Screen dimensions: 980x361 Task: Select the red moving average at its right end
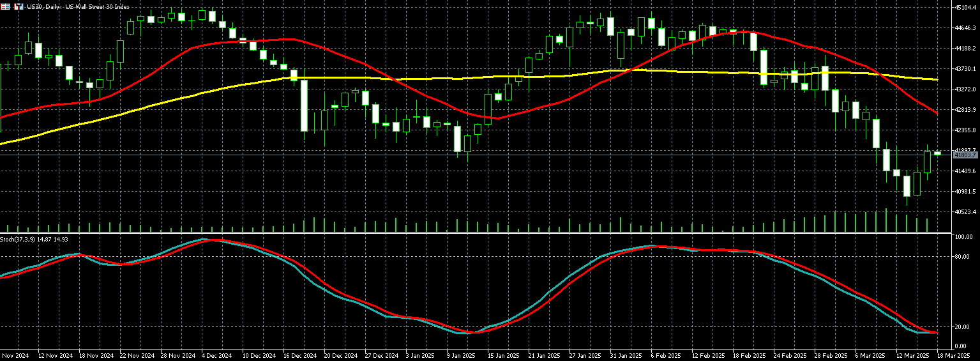coord(935,113)
